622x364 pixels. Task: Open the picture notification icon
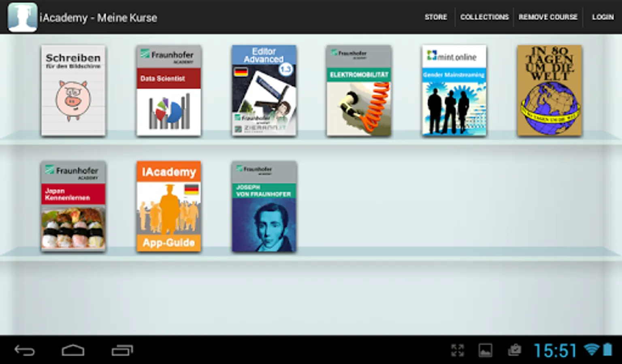point(486,350)
